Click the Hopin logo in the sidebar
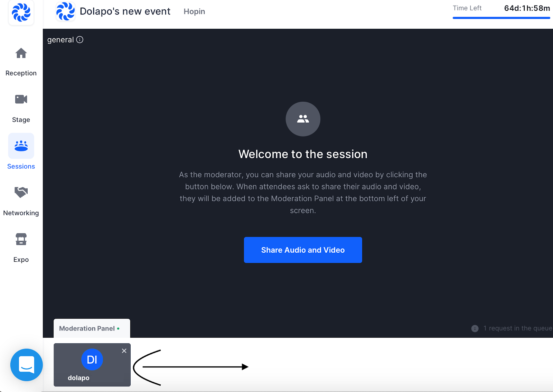This screenshot has height=392, width=553. [21, 13]
